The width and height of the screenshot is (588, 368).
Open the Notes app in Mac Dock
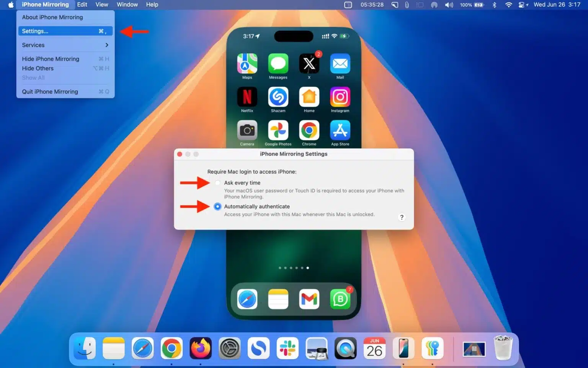point(114,348)
